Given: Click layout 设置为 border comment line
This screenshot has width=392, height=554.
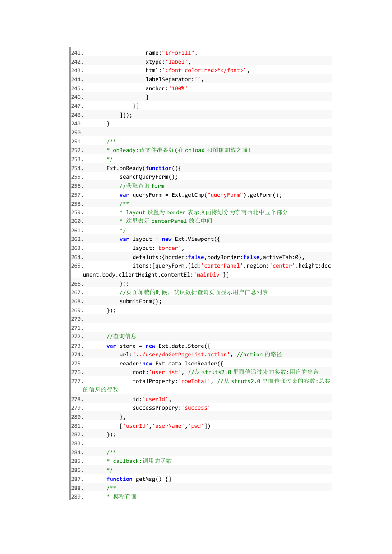Looking at the screenshot, I should (x=204, y=212).
